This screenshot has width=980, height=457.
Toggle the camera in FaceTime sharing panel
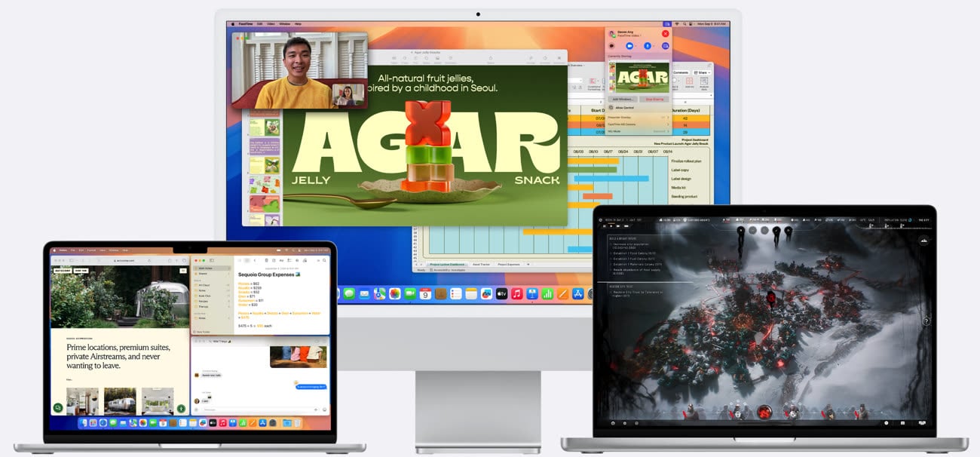coord(629,46)
